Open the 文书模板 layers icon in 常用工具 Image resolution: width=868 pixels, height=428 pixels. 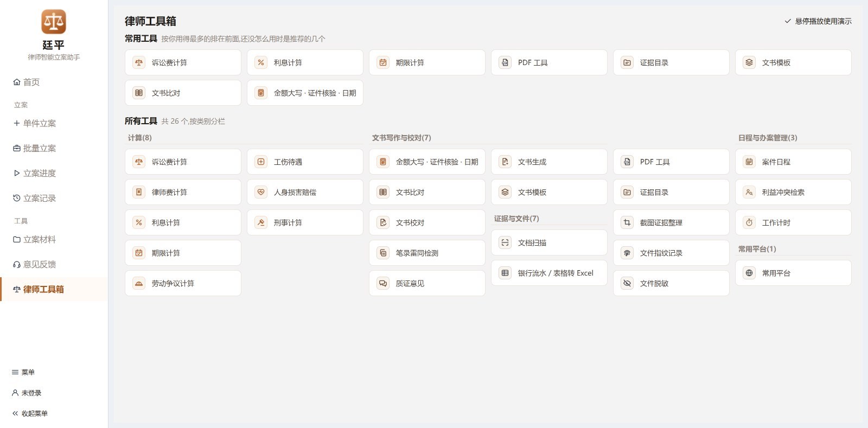click(749, 62)
